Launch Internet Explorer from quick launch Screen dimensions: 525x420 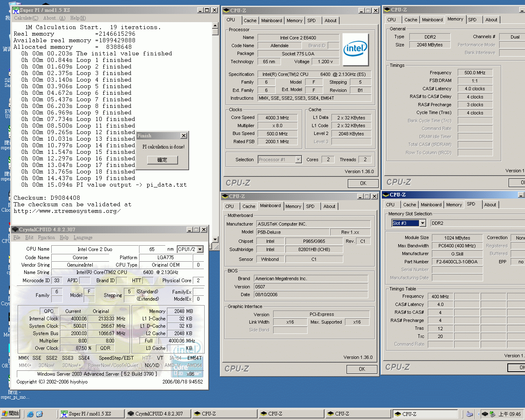point(30,414)
